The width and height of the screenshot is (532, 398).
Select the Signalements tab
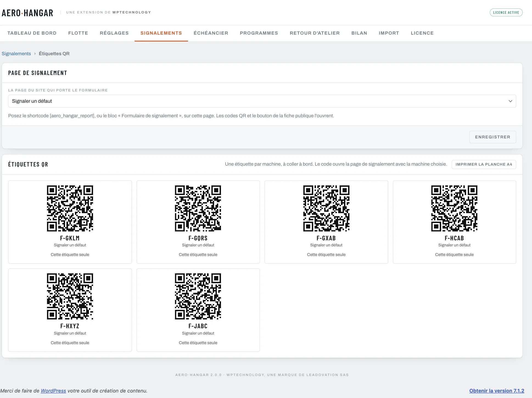tap(161, 33)
